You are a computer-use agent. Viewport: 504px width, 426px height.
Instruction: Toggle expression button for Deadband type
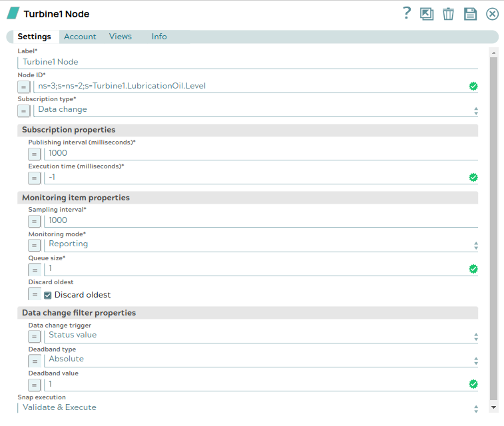(34, 361)
